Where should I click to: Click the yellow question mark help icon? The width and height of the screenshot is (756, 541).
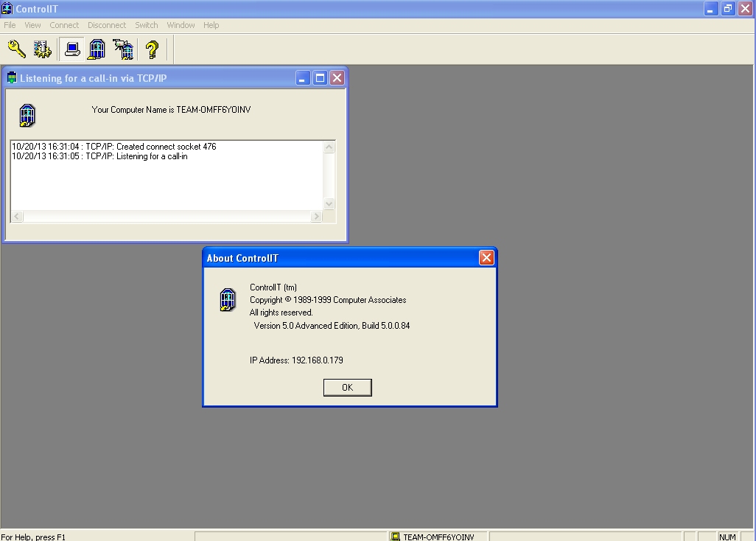(x=152, y=49)
